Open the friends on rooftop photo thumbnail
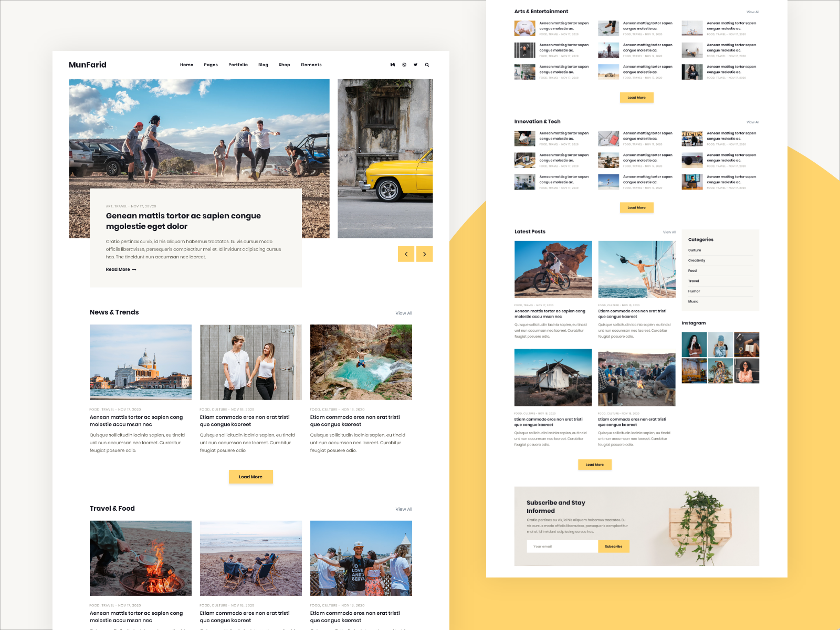 (x=361, y=558)
